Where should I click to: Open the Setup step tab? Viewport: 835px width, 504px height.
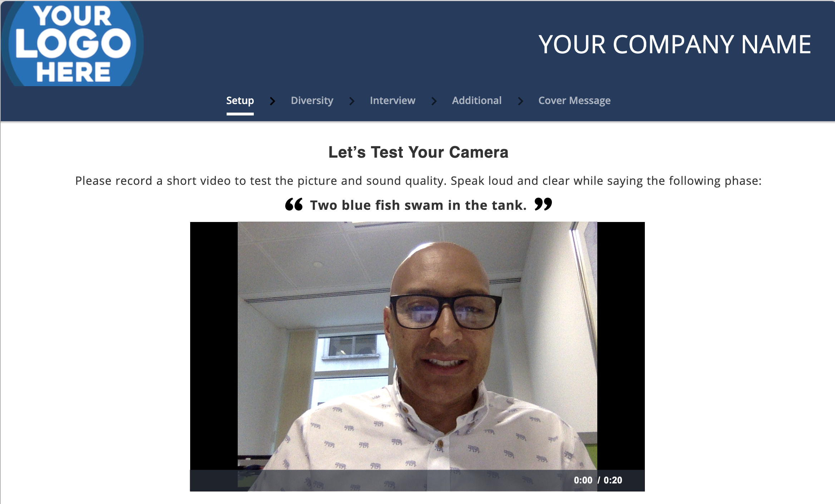pos(240,101)
